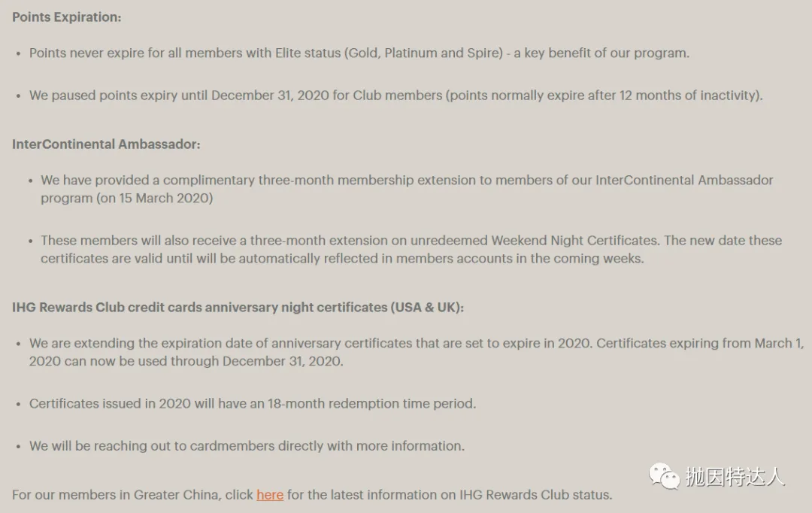The height and width of the screenshot is (513, 812).
Task: Click the Weekend Night Certificates extension paragraph
Action: [411, 249]
